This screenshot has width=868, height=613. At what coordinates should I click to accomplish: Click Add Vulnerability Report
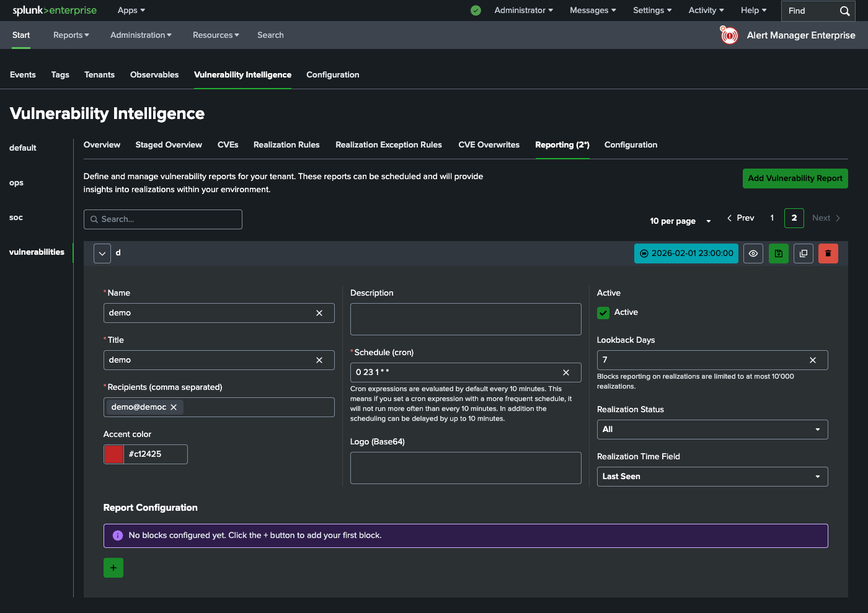(795, 179)
